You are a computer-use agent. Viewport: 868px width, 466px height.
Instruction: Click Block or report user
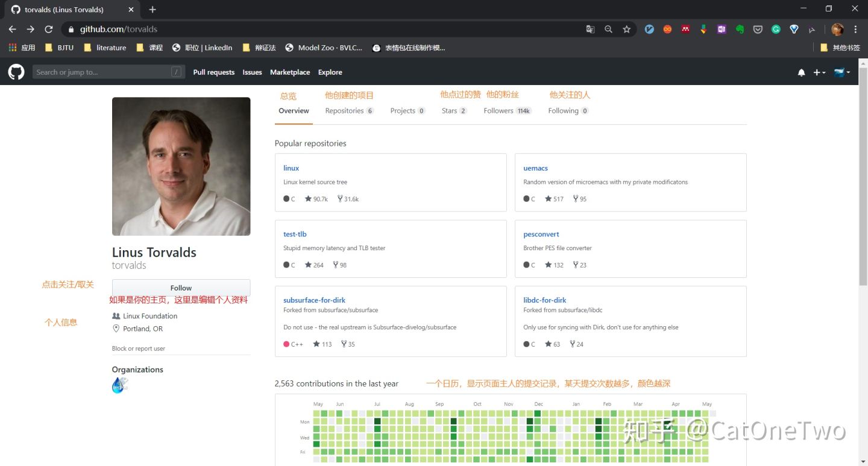pyautogui.click(x=138, y=348)
